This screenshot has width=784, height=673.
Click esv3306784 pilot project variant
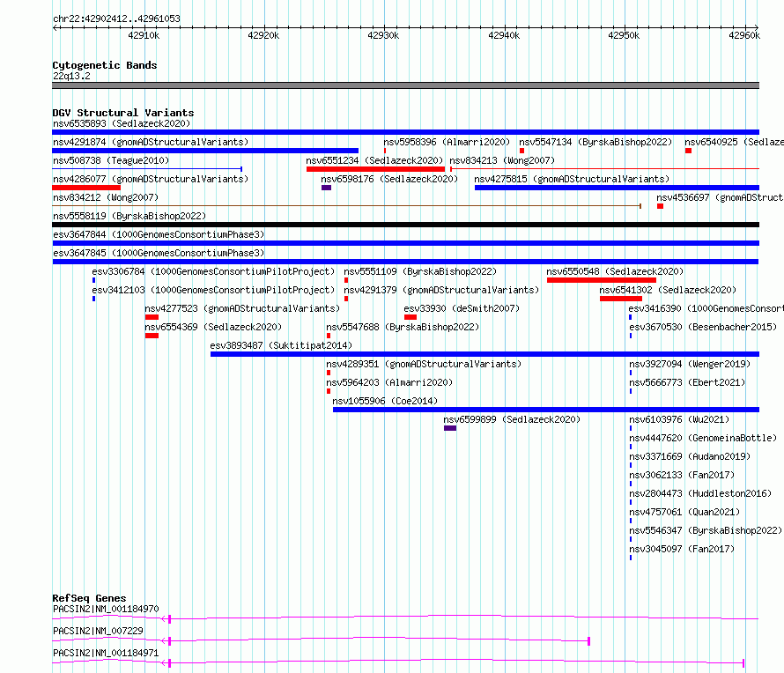(213, 271)
